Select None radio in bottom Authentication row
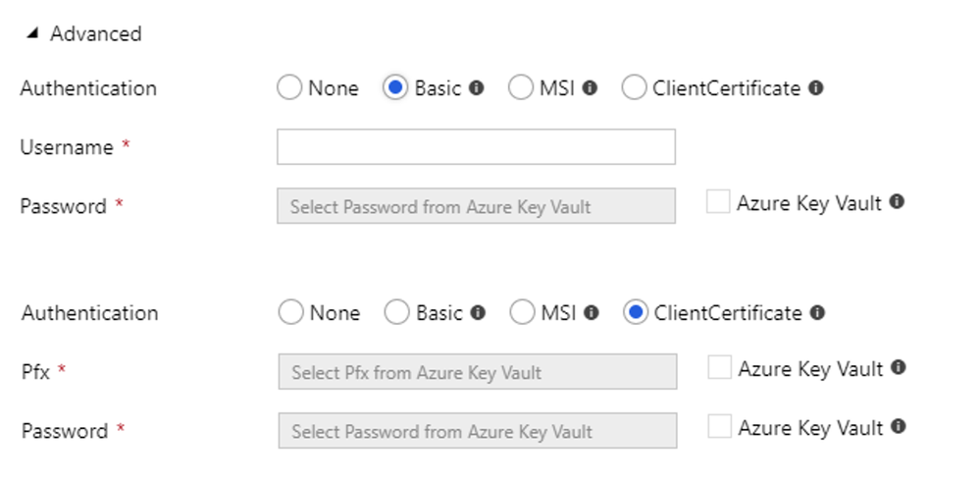The width and height of the screenshot is (980, 485). click(291, 313)
